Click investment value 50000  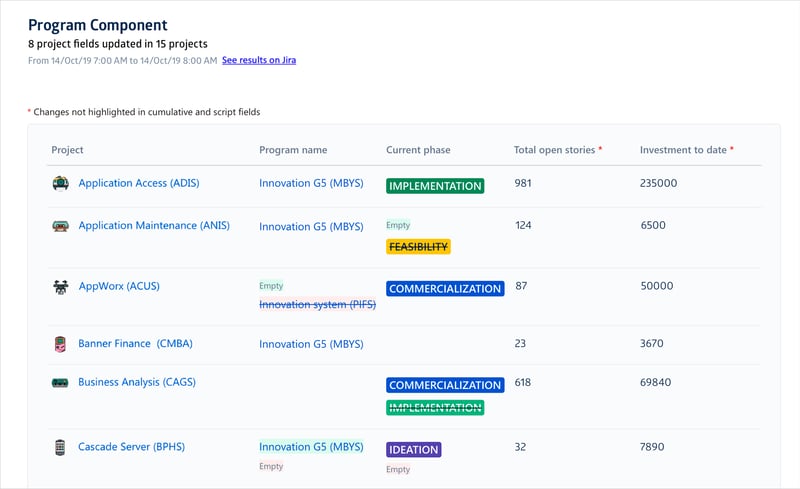coord(657,286)
